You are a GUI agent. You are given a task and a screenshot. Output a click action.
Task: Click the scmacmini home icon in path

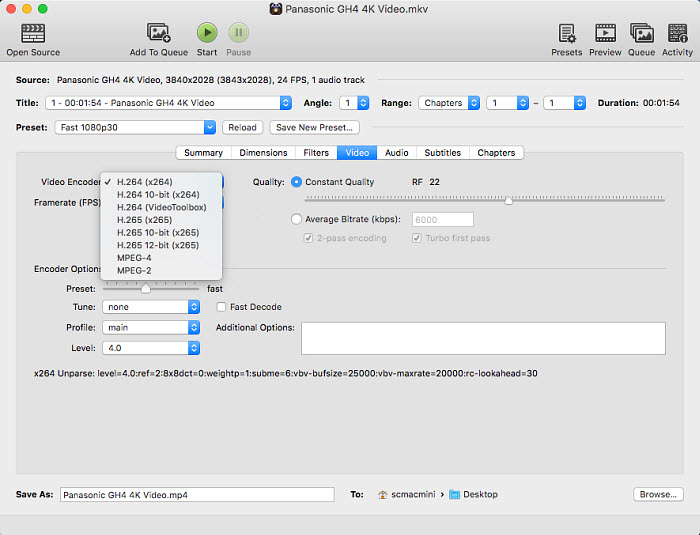pos(383,494)
